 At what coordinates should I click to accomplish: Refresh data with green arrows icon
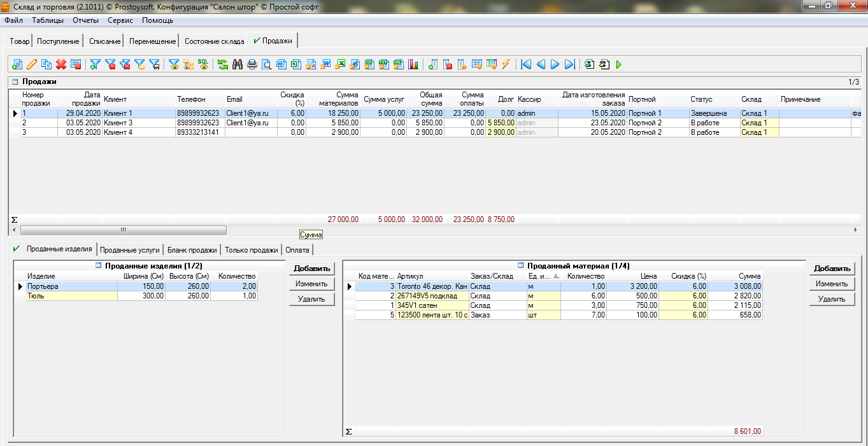223,64
